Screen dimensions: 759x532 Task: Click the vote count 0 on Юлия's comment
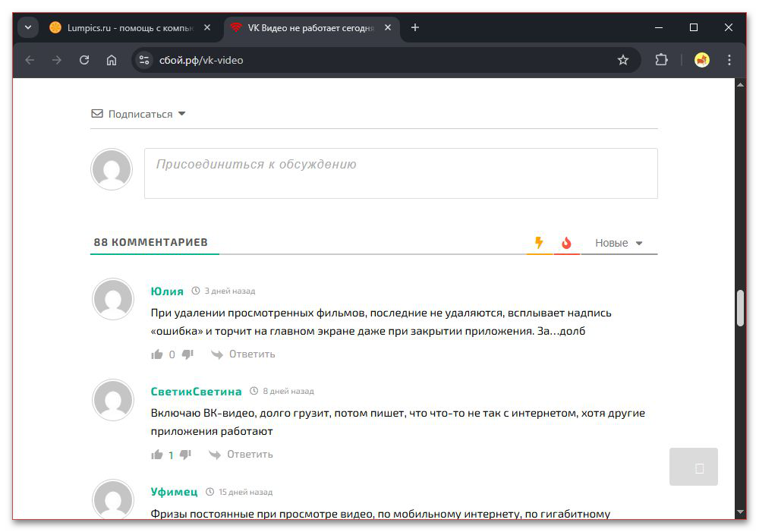pos(172,355)
